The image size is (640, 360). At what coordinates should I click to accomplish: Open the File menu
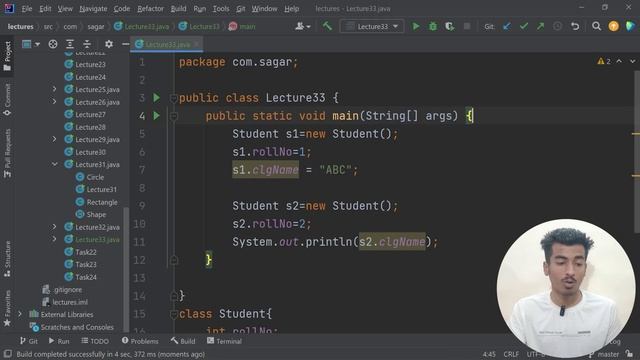pyautogui.click(x=27, y=9)
